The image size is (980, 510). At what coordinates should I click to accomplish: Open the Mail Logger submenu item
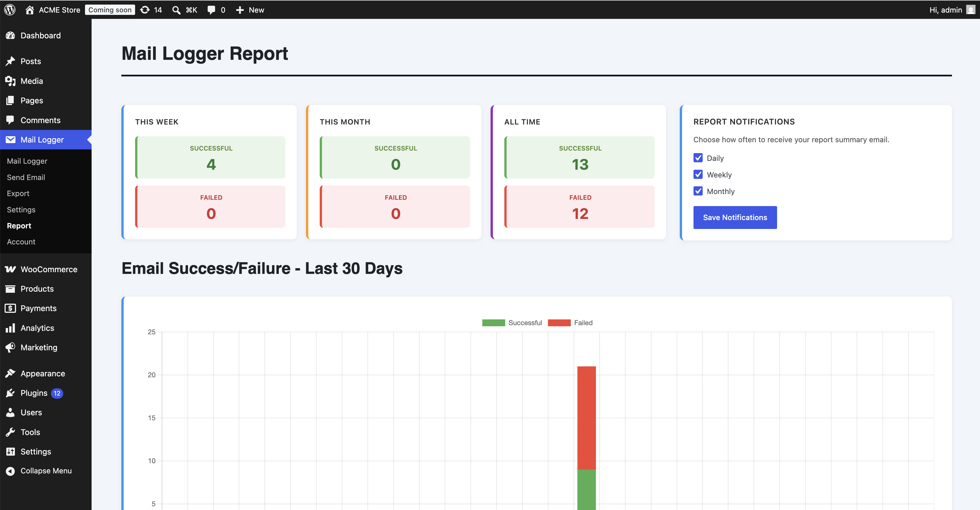(27, 161)
